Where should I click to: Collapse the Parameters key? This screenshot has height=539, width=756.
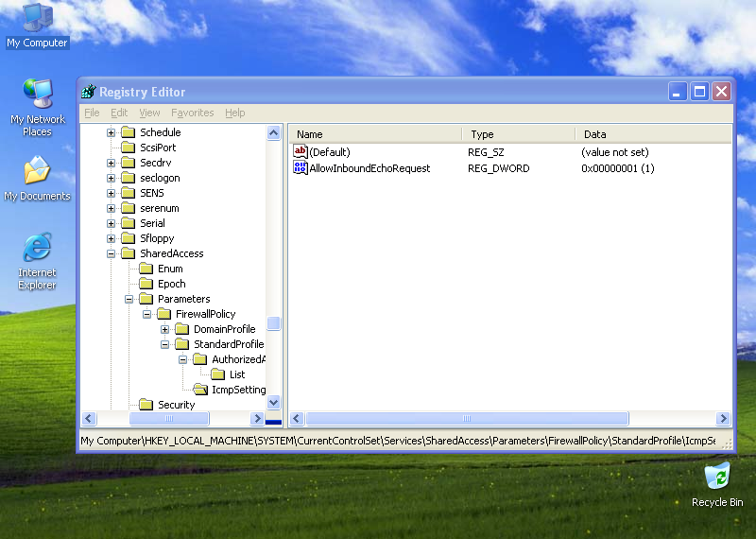(x=129, y=299)
